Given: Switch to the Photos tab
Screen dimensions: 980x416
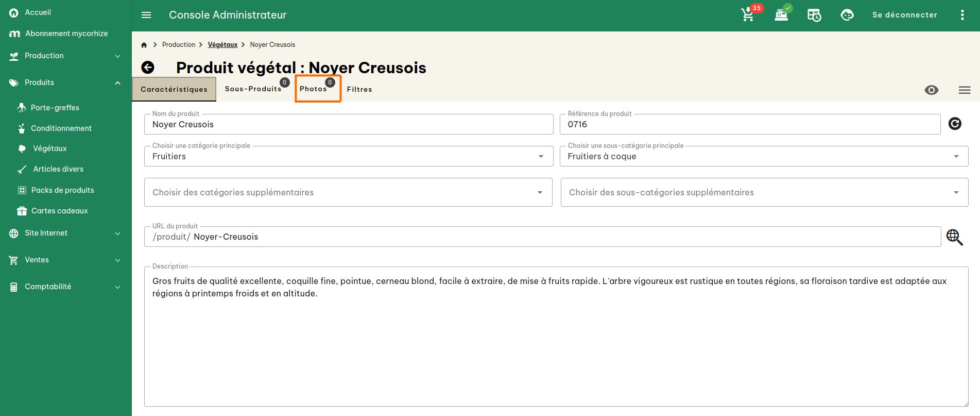Looking at the screenshot, I should 314,89.
